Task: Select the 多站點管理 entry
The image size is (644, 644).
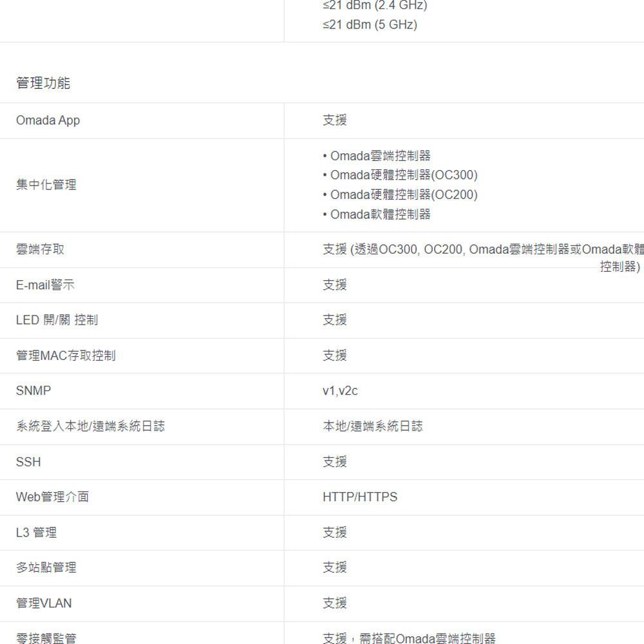Action: point(45,568)
